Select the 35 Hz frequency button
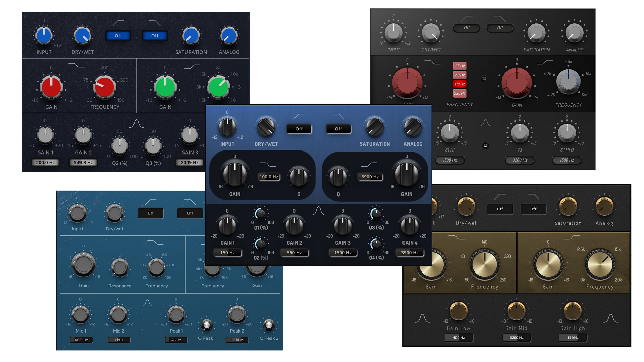This screenshot has width=644, height=362. (x=460, y=66)
